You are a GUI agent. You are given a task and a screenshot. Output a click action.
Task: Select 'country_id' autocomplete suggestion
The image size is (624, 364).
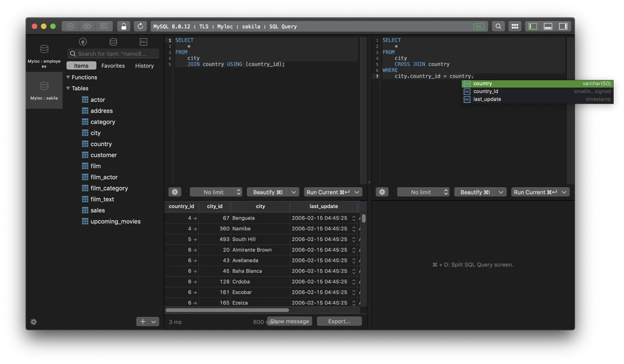[537, 91]
